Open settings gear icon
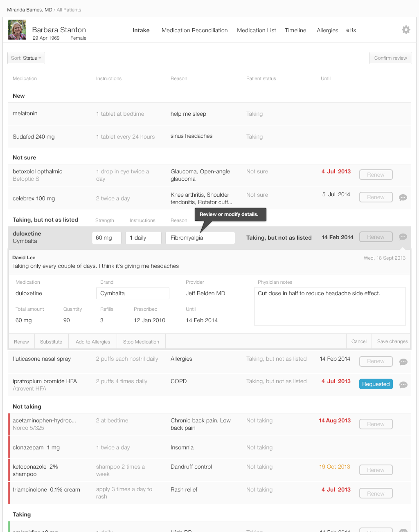 (x=406, y=30)
